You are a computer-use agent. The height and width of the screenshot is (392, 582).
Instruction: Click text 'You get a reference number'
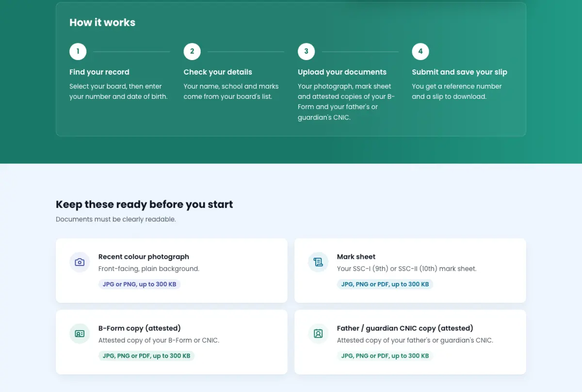(x=457, y=86)
